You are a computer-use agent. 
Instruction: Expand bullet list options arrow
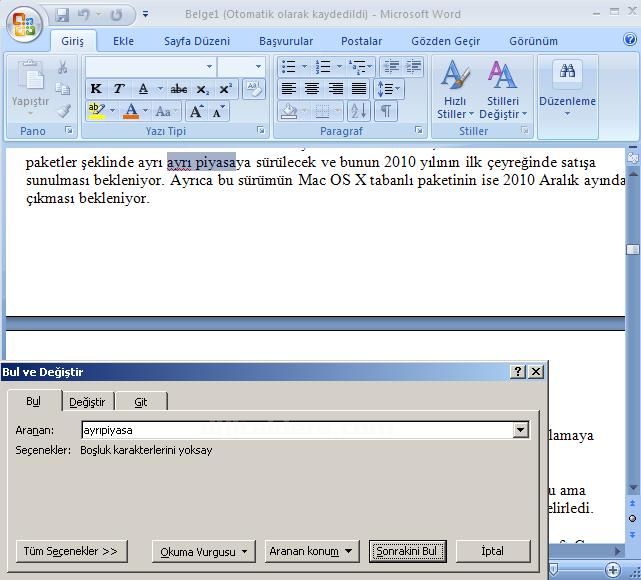pyautogui.click(x=304, y=67)
